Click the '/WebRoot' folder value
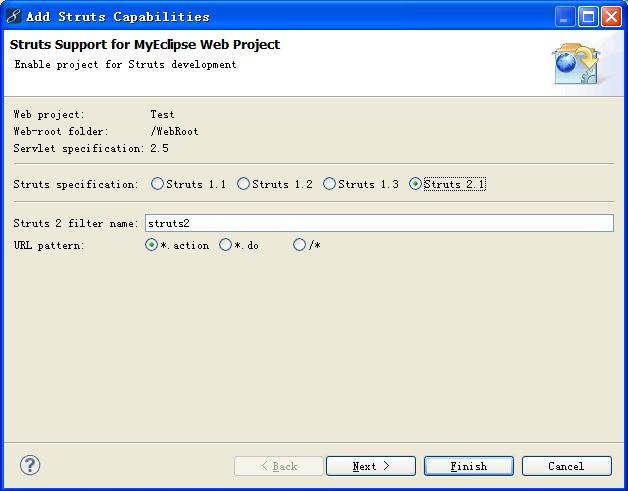Viewport: 628px width, 491px height. click(174, 131)
